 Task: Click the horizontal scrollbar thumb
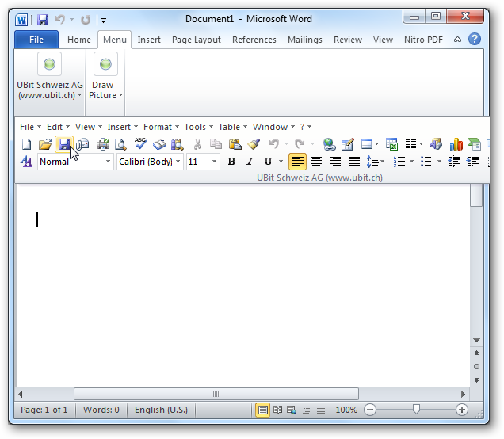216,394
